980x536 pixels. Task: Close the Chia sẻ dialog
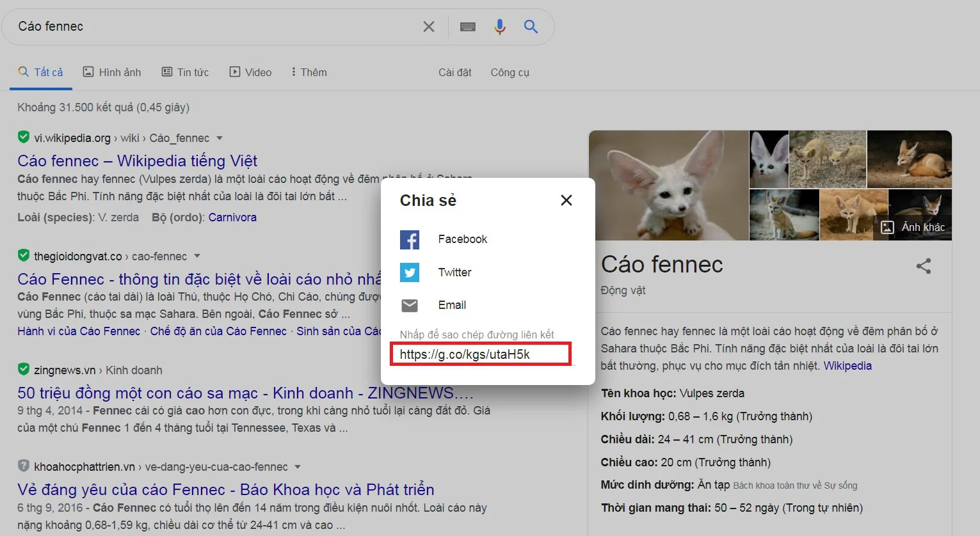pyautogui.click(x=566, y=200)
